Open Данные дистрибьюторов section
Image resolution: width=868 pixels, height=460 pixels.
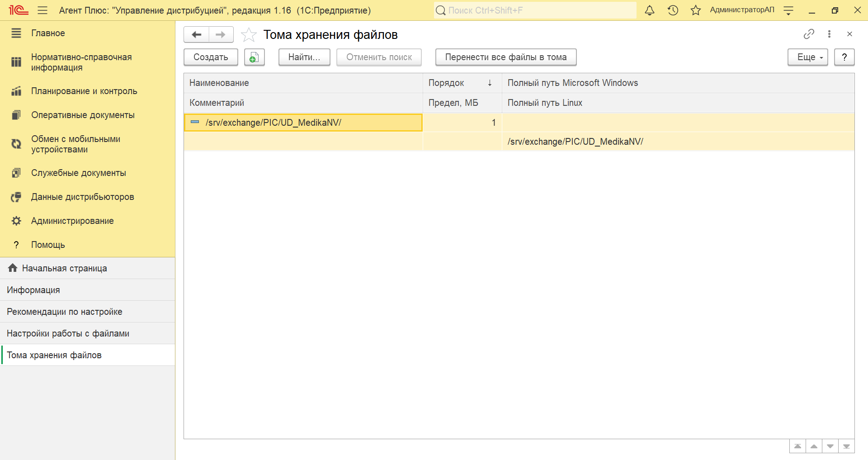click(x=87, y=197)
